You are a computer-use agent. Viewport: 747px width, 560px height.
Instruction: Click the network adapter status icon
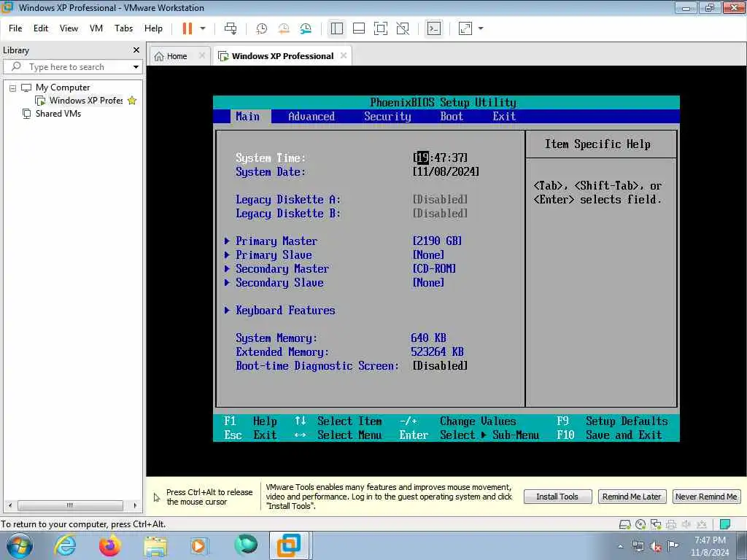[x=656, y=524]
